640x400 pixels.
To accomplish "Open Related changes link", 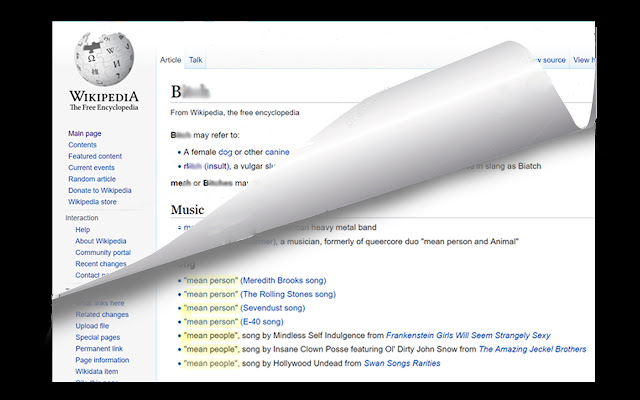I will 102,315.
